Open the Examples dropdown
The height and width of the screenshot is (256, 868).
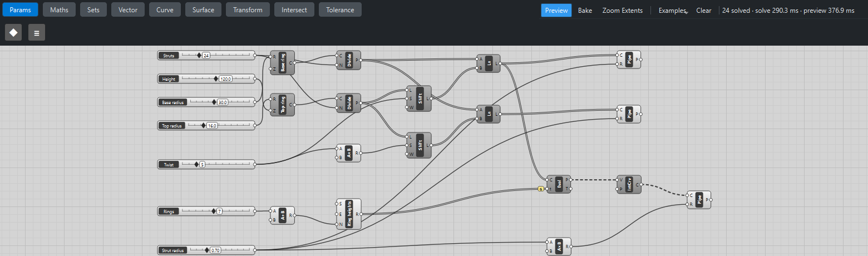point(672,11)
